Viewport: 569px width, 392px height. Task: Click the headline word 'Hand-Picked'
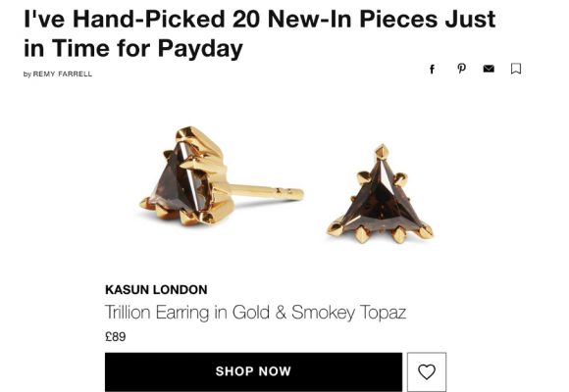click(x=148, y=20)
